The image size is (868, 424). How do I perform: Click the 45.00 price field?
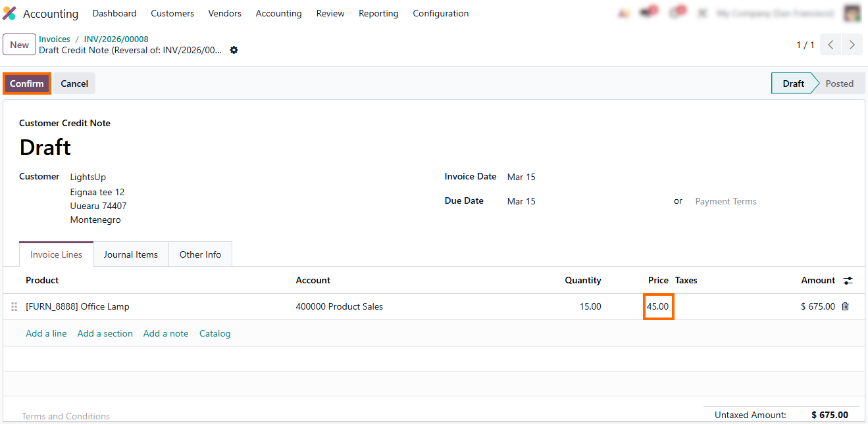point(658,306)
